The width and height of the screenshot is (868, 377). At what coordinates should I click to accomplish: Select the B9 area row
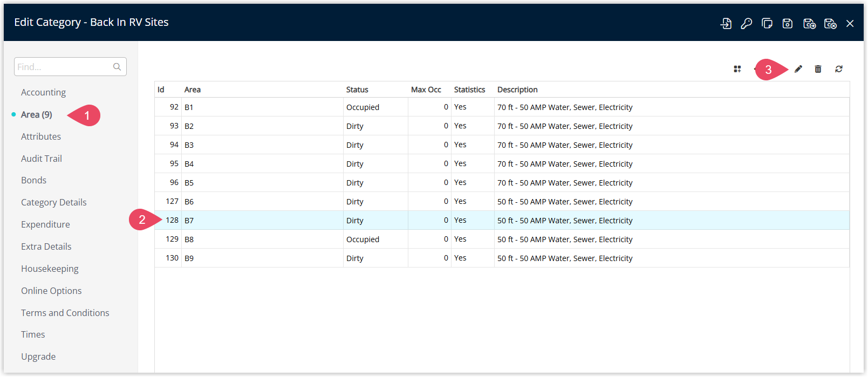tap(502, 258)
